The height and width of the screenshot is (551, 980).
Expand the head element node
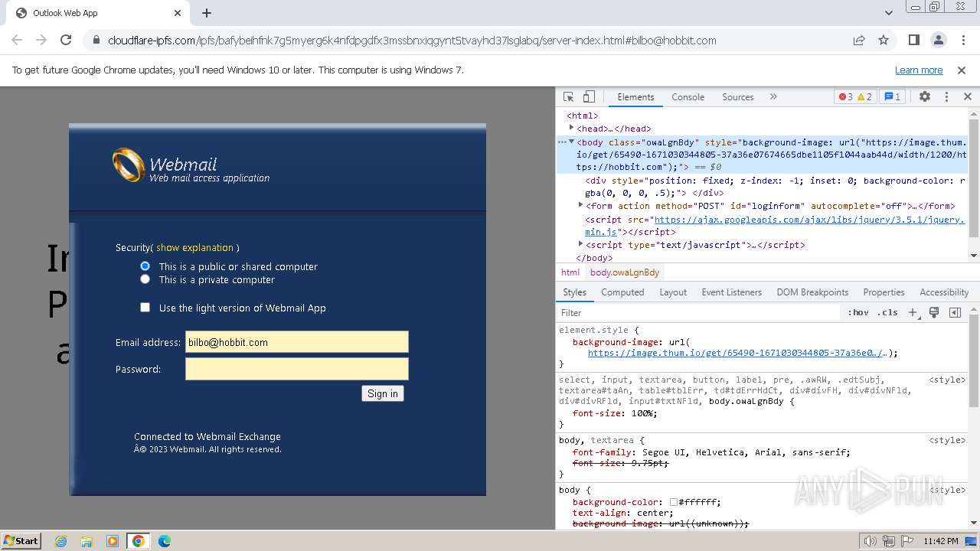click(571, 128)
